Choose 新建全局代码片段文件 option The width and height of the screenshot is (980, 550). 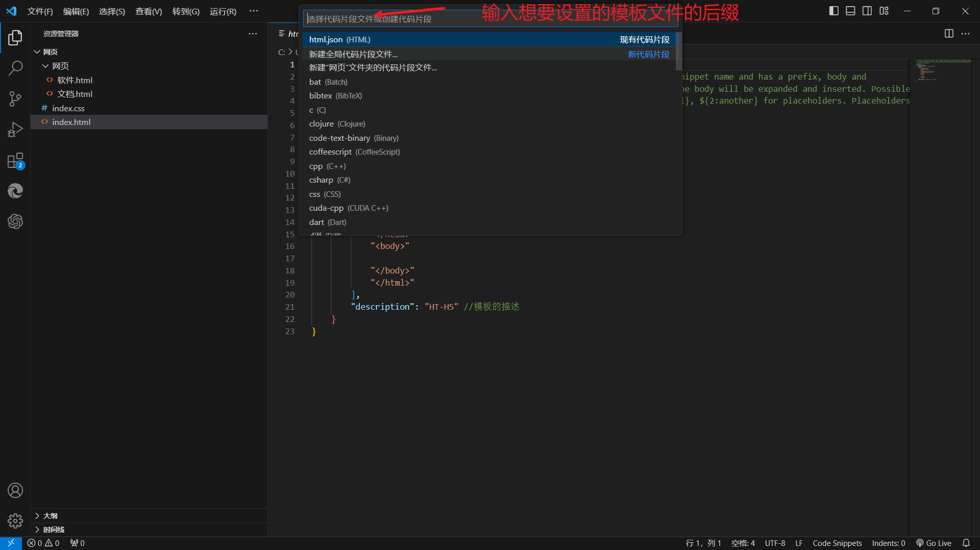(x=489, y=54)
